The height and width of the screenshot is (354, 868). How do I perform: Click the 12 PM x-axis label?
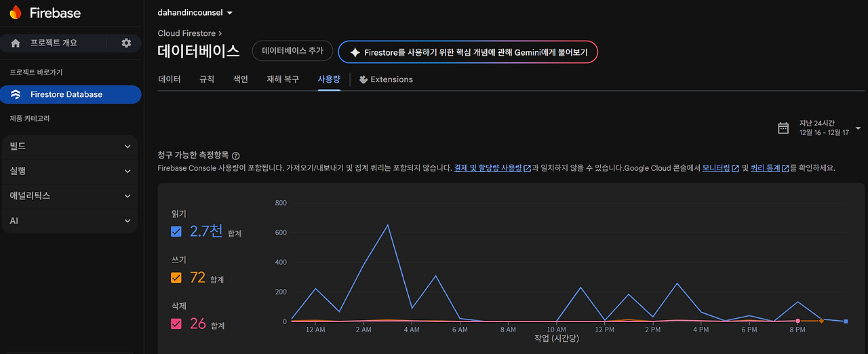click(x=604, y=330)
